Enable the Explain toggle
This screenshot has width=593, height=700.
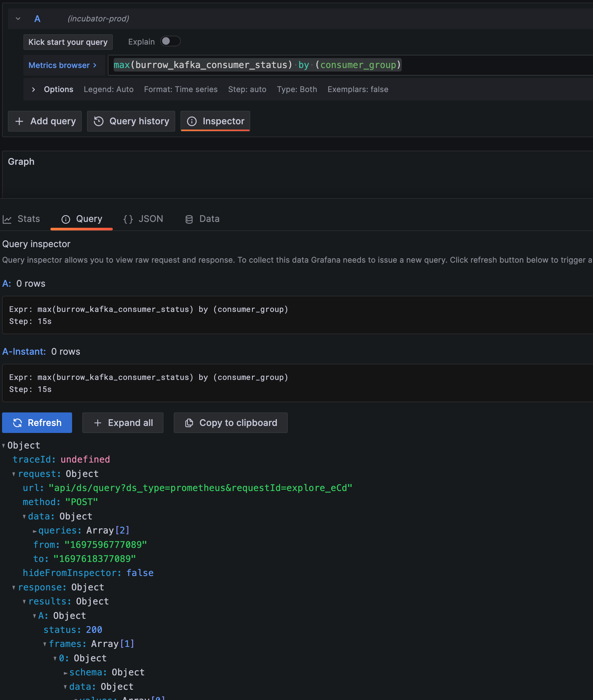click(171, 41)
